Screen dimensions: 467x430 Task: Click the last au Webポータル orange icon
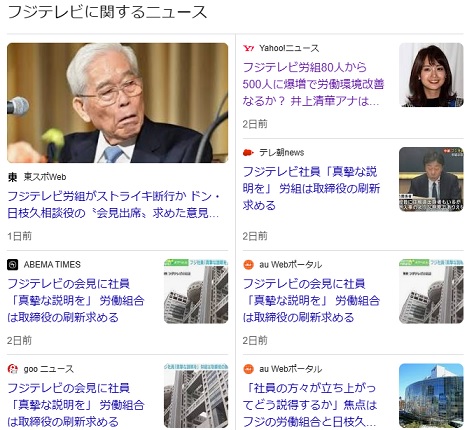[248, 369]
